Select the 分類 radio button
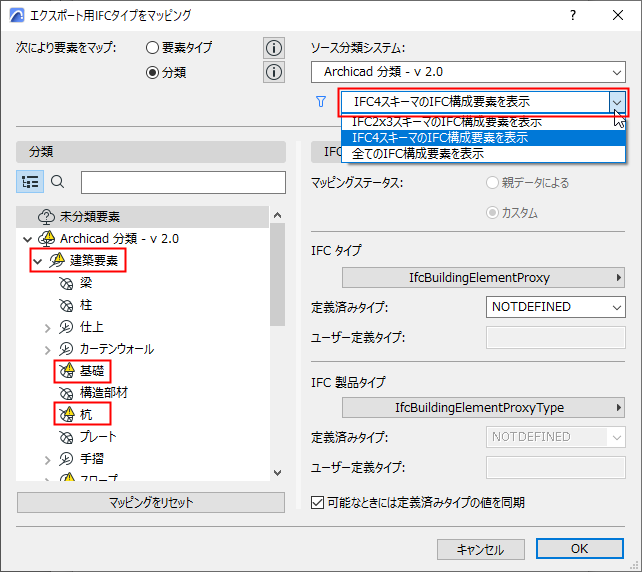Screen dimensions: 642x572 152,73
